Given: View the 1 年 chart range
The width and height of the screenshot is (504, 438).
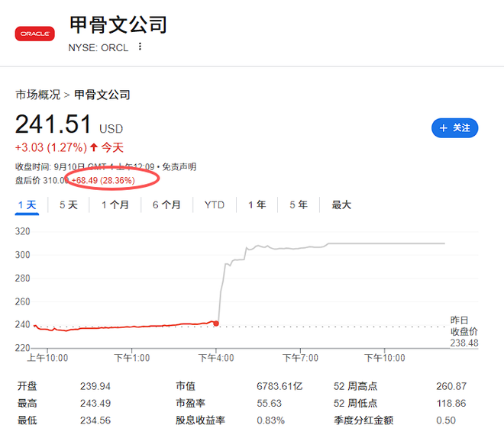Looking at the screenshot, I should click(x=257, y=205).
